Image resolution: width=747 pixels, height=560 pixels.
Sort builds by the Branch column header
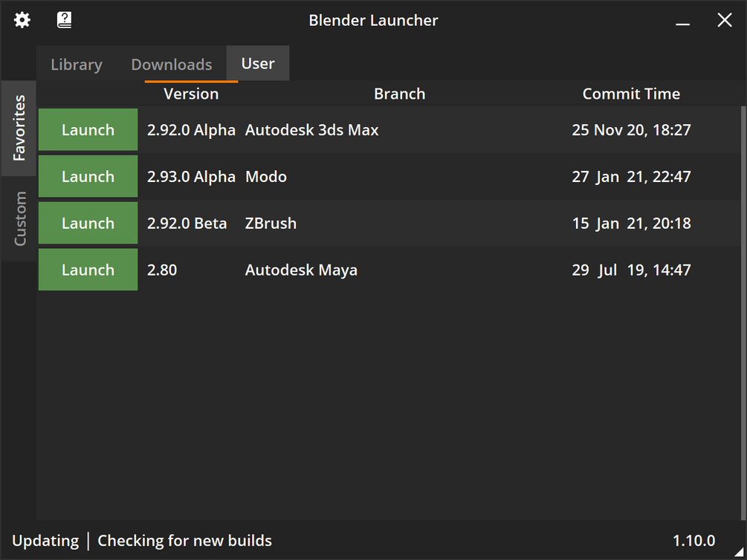[400, 94]
